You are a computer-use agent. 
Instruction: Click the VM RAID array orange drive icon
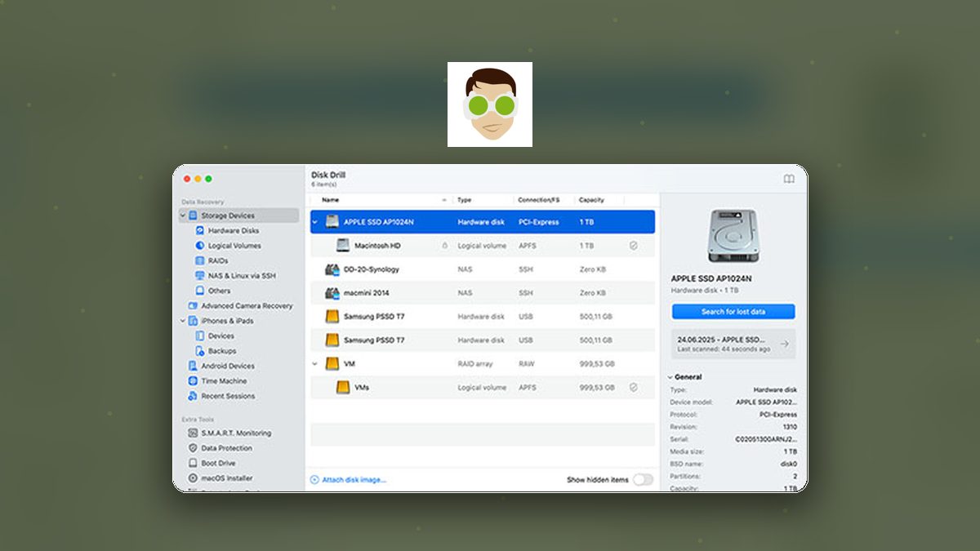tap(332, 364)
